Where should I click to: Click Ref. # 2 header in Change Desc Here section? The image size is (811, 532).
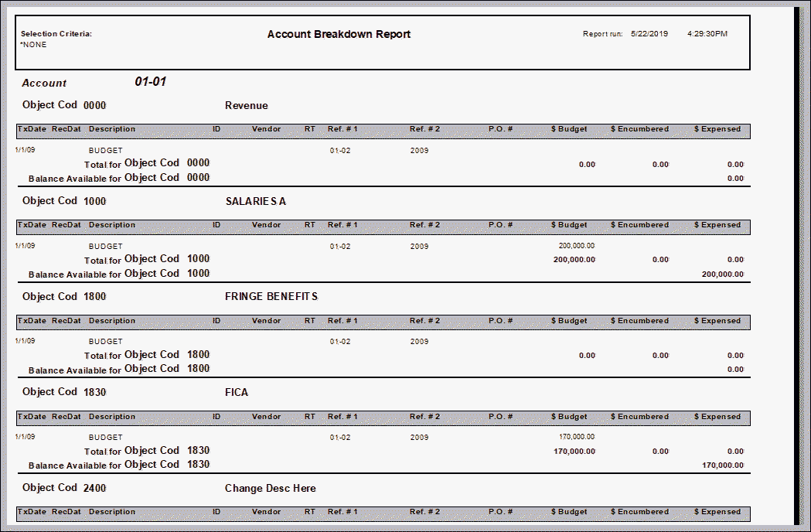(x=424, y=512)
